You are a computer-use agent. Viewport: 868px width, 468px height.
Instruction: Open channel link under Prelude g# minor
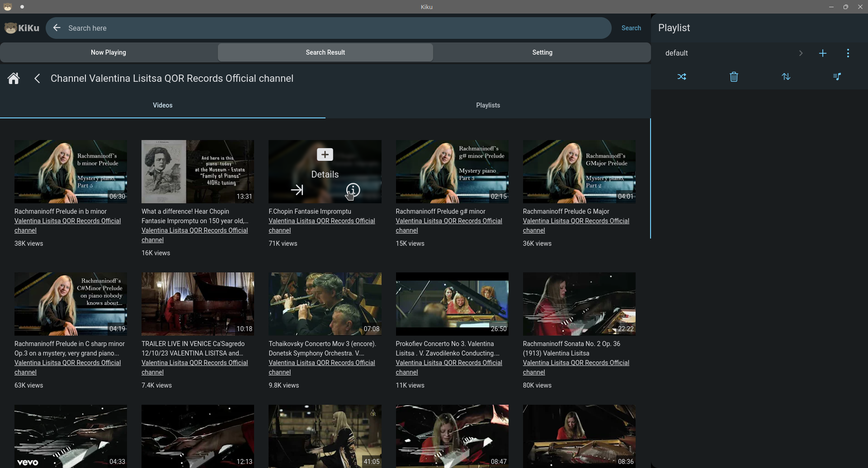[449, 226]
